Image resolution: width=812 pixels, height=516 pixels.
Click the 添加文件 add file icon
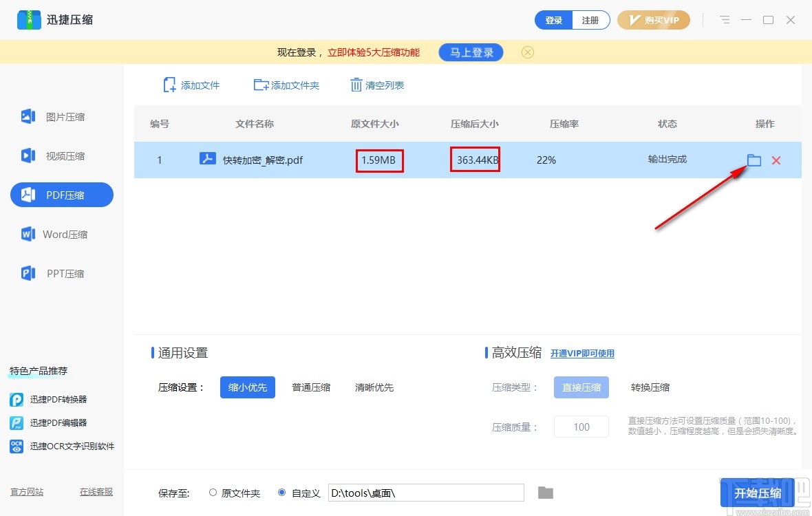[x=169, y=85]
